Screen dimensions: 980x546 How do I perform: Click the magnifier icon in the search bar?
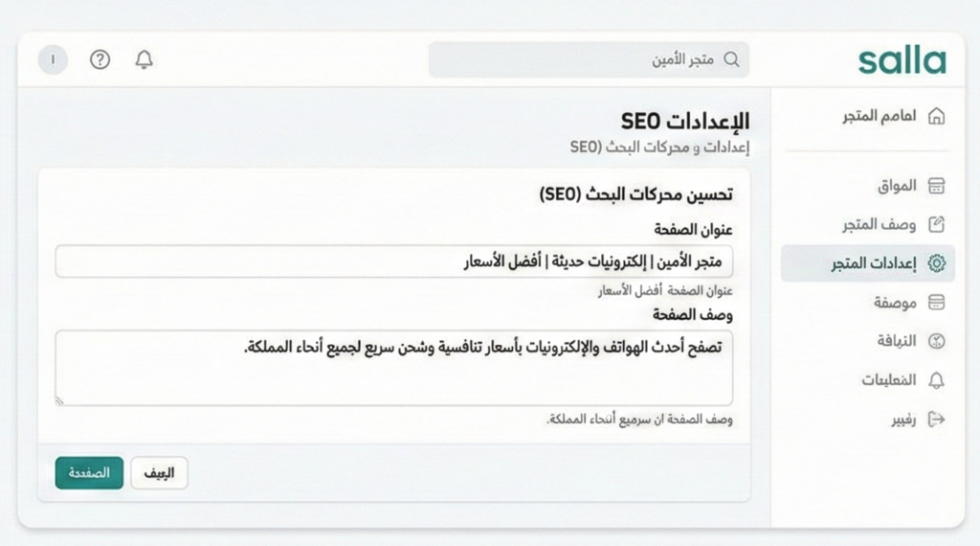(x=731, y=59)
